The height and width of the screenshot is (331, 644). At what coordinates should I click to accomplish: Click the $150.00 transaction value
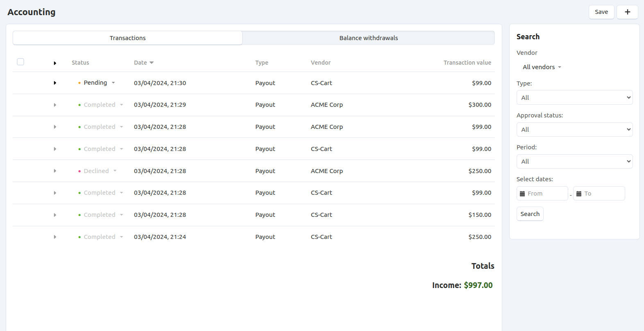pos(480,215)
